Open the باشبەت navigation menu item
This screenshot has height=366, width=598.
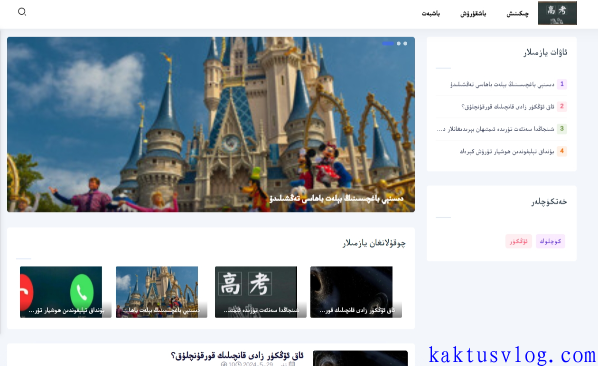(431, 14)
